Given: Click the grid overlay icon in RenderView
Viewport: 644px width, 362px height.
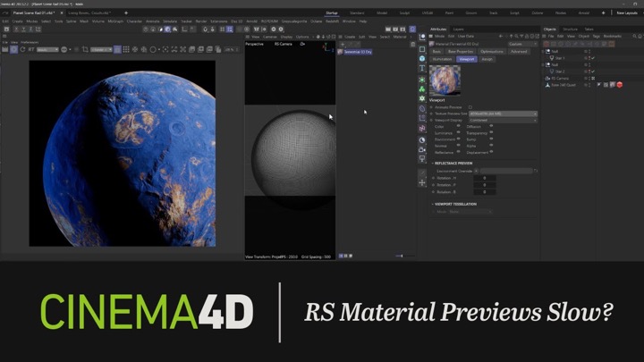Looking at the screenshot, I should coord(126,49).
